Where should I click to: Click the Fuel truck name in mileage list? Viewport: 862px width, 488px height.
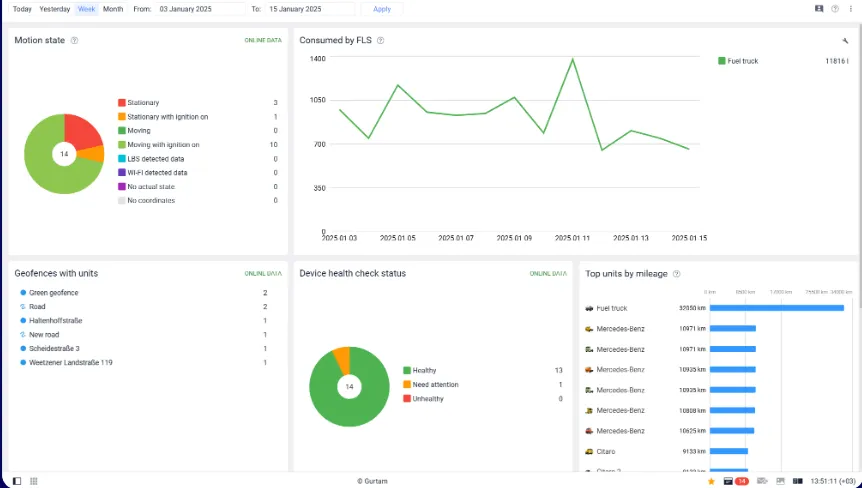click(612, 309)
